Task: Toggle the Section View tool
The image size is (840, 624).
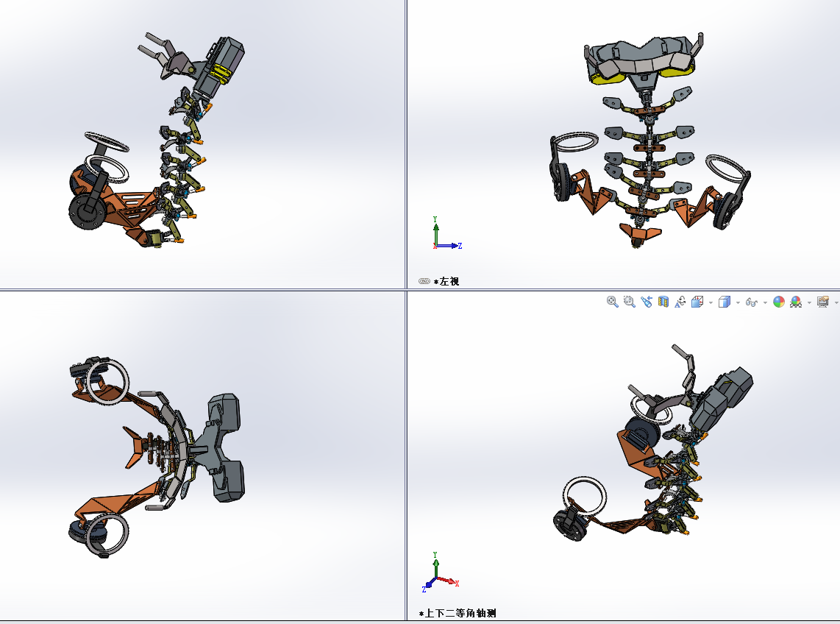Action: pos(663,302)
